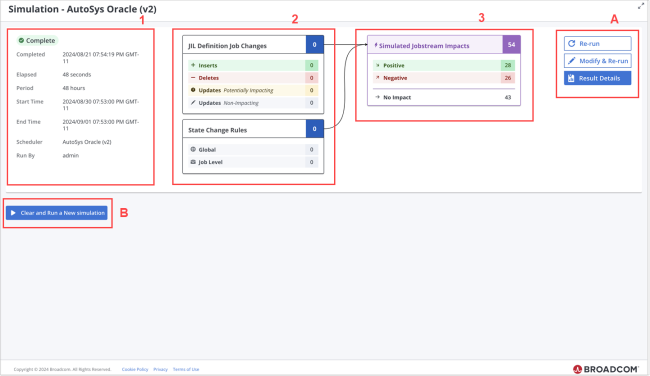Open the Terms of Use link
The height and width of the screenshot is (376, 650).
(x=186, y=369)
